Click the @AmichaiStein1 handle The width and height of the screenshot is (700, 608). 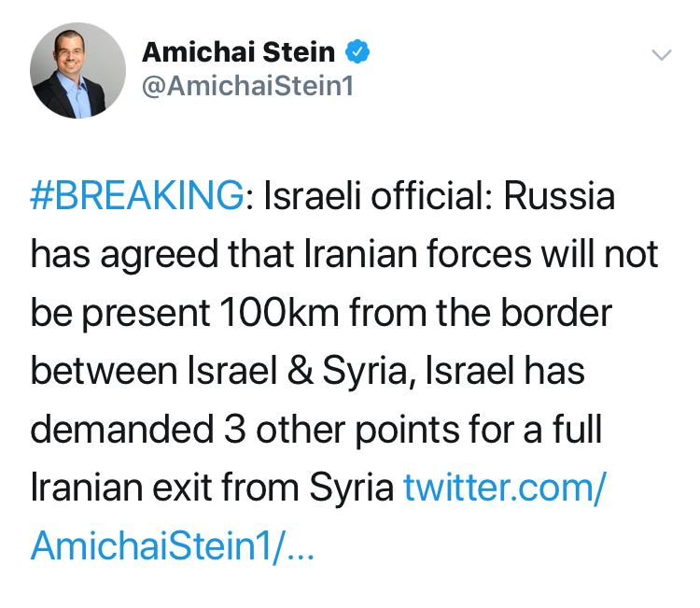pyautogui.click(x=247, y=87)
